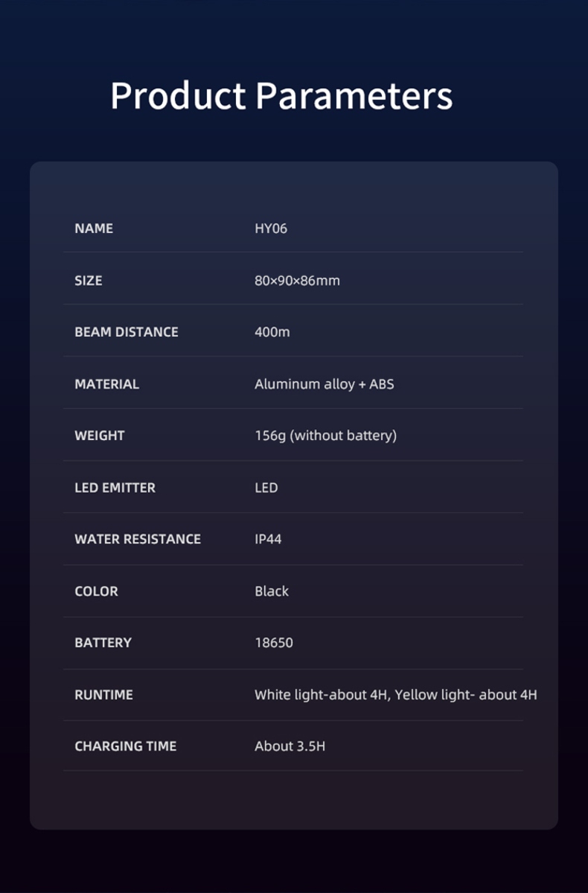Select the LED EMITTER label
Image resolution: width=588 pixels, height=893 pixels.
click(115, 488)
